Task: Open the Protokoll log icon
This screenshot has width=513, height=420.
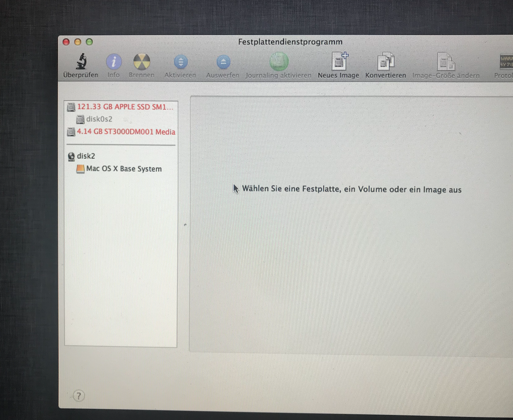Action: [x=506, y=62]
